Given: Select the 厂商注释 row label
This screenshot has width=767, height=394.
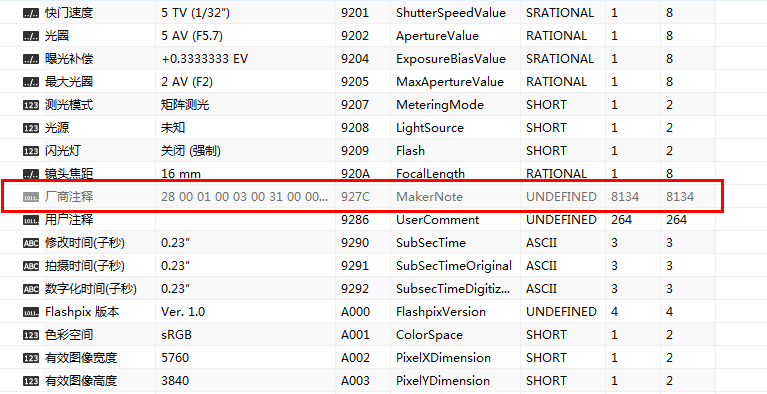Looking at the screenshot, I should [69, 197].
